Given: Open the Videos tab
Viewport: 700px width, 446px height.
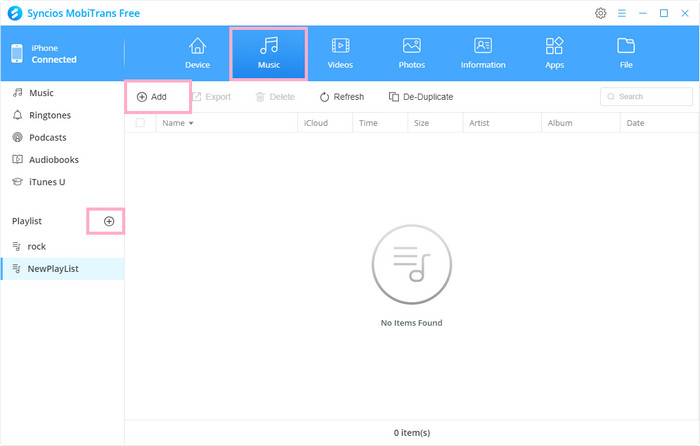Looking at the screenshot, I should point(340,54).
